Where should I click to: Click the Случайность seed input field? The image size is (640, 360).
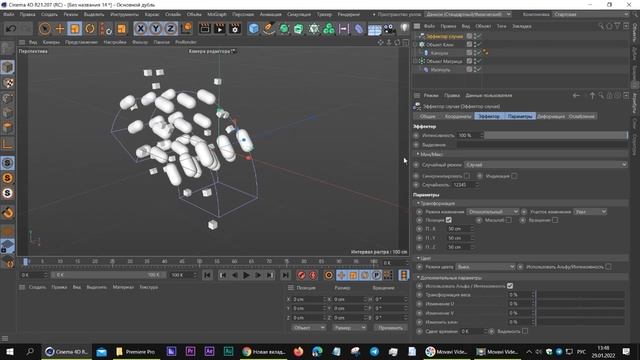465,185
